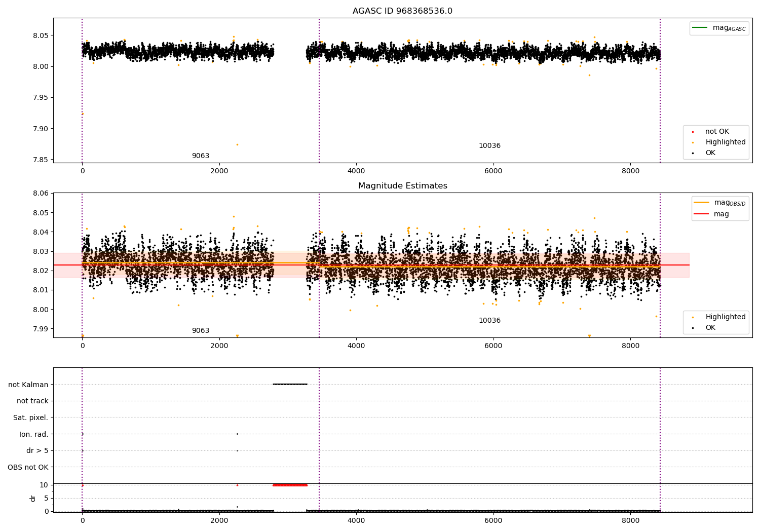Click OK entry in top plot legend
The height and width of the screenshot is (532, 760).
(x=710, y=153)
